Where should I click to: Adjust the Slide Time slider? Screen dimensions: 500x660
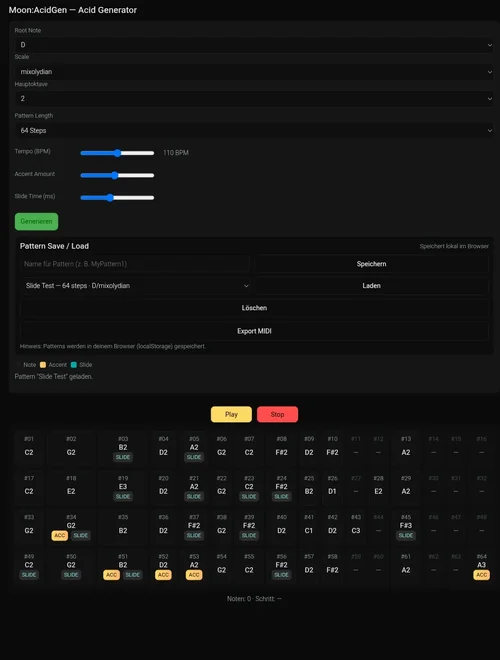(x=117, y=198)
